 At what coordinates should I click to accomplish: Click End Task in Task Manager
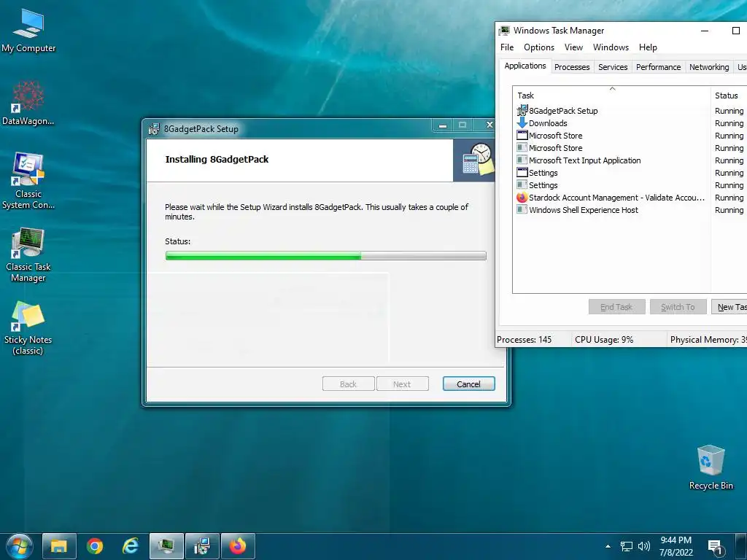point(616,307)
